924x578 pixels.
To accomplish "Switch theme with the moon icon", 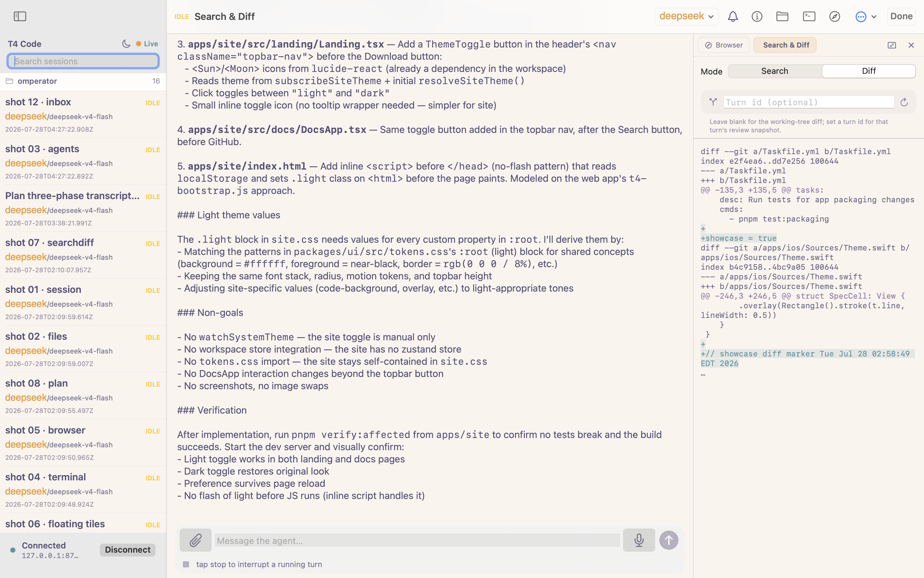I will point(126,44).
